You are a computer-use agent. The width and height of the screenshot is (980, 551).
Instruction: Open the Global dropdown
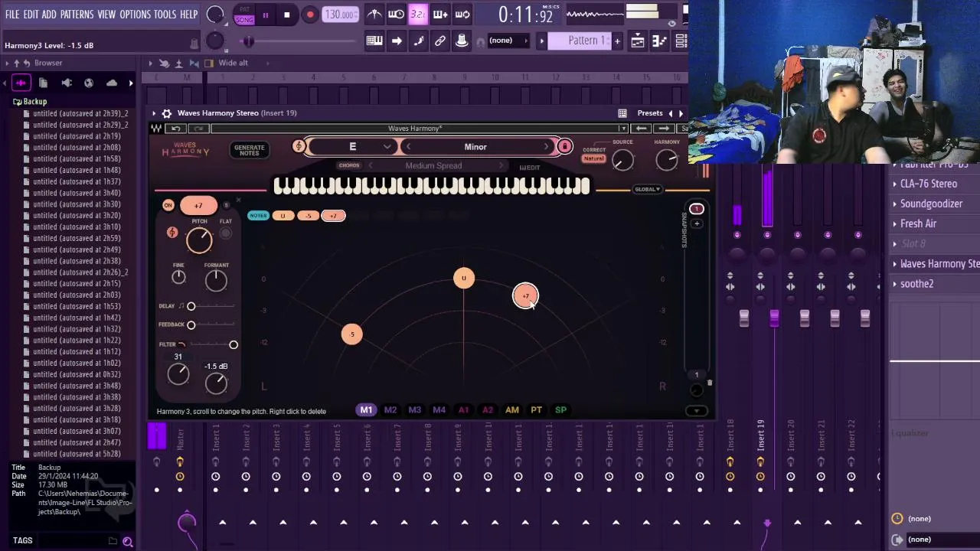click(647, 189)
